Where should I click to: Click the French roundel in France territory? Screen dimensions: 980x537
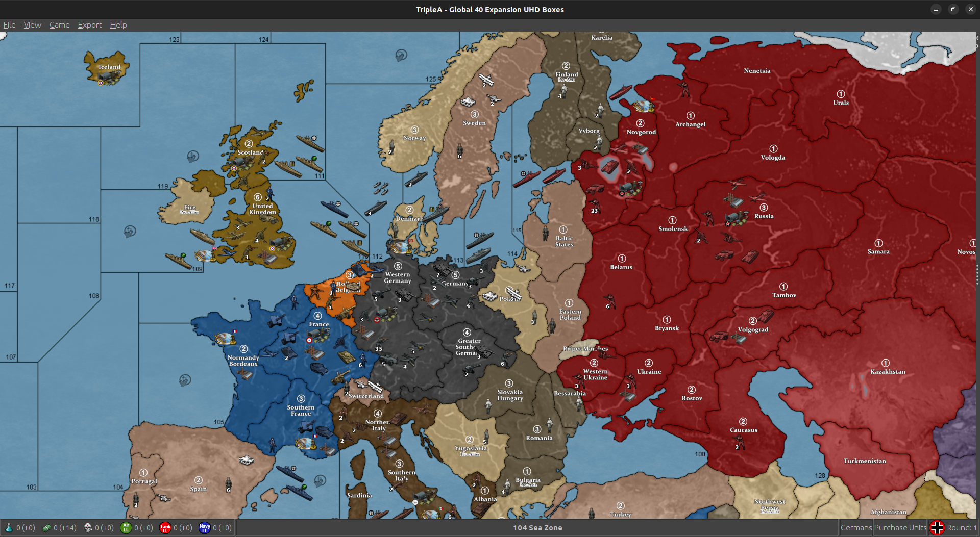coord(309,340)
